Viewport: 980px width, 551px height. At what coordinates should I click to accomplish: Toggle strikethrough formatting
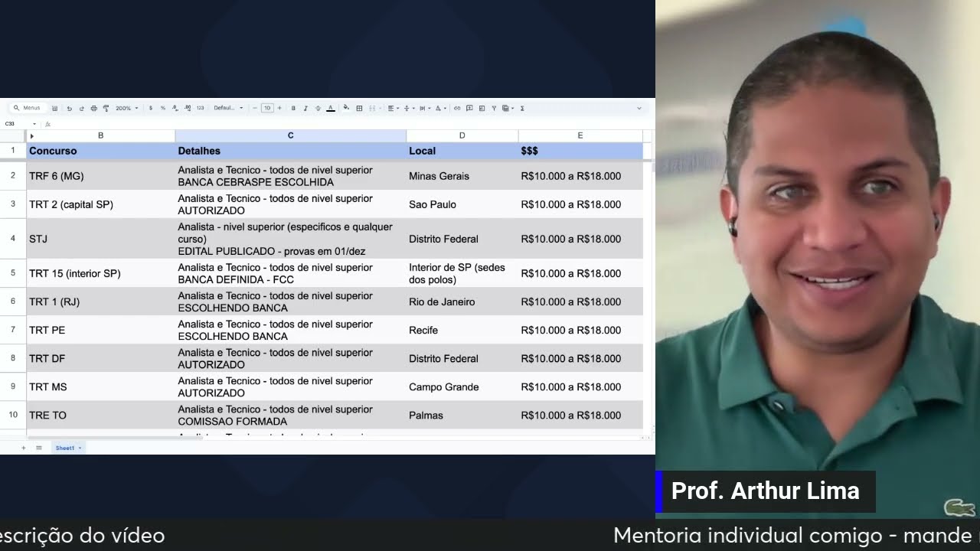click(318, 108)
